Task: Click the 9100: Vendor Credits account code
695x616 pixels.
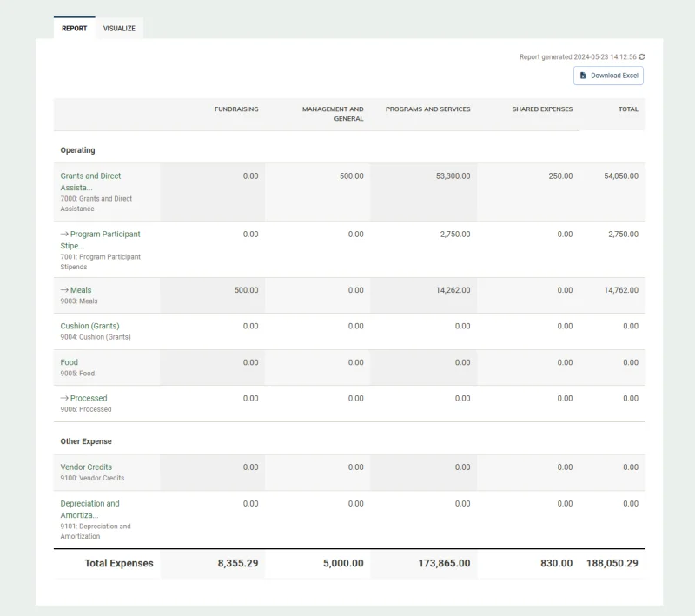Action: 92,478
